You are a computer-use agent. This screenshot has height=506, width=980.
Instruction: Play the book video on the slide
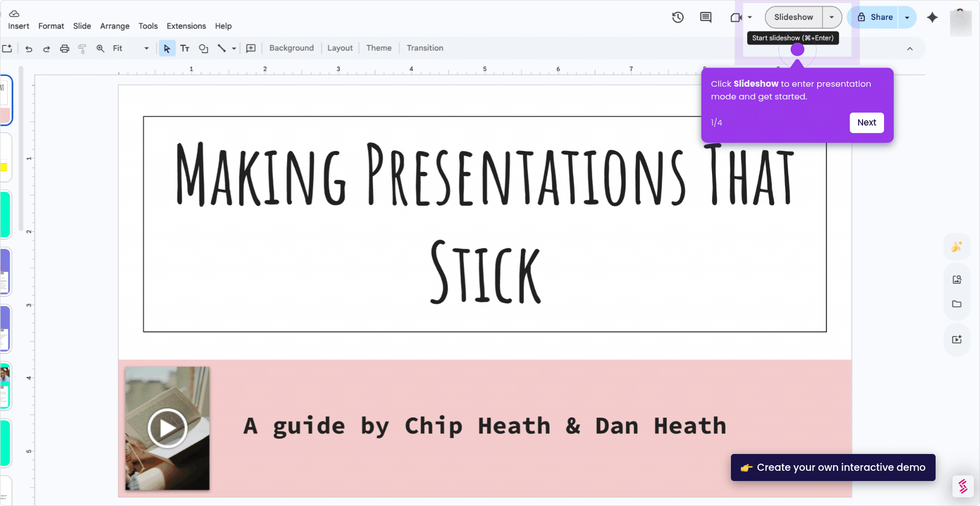tap(167, 428)
